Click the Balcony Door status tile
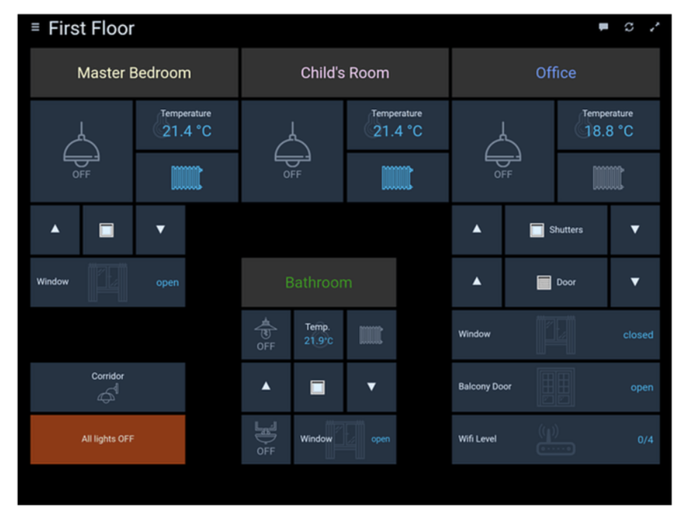Image resolution: width=700 pixels, height=525 pixels. point(555,387)
